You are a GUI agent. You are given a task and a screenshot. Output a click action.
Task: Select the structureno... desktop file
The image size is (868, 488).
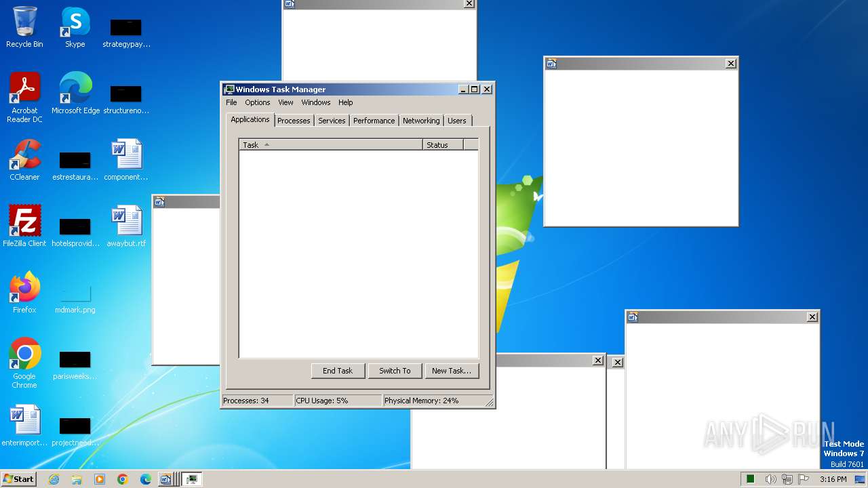point(126,99)
